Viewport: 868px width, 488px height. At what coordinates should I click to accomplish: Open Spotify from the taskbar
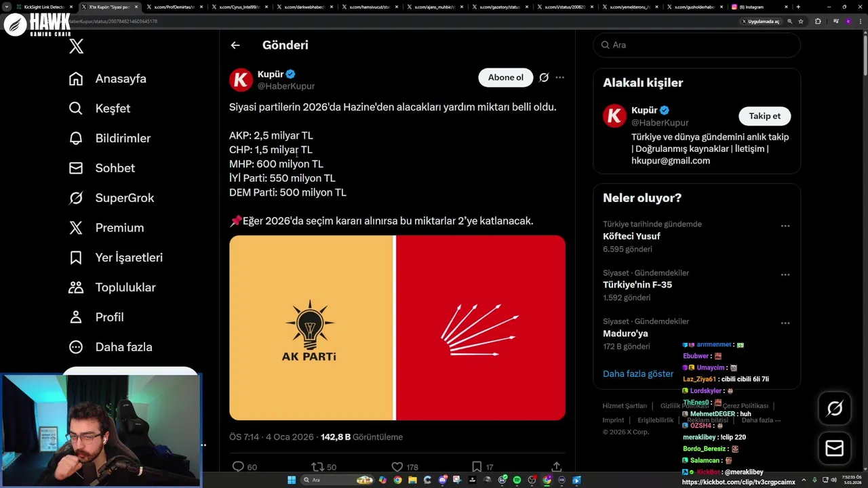pos(517,480)
